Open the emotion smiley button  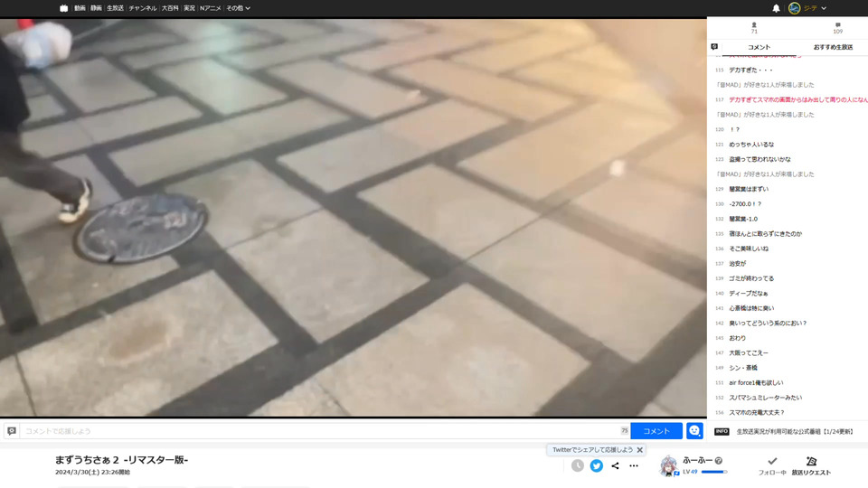click(694, 430)
